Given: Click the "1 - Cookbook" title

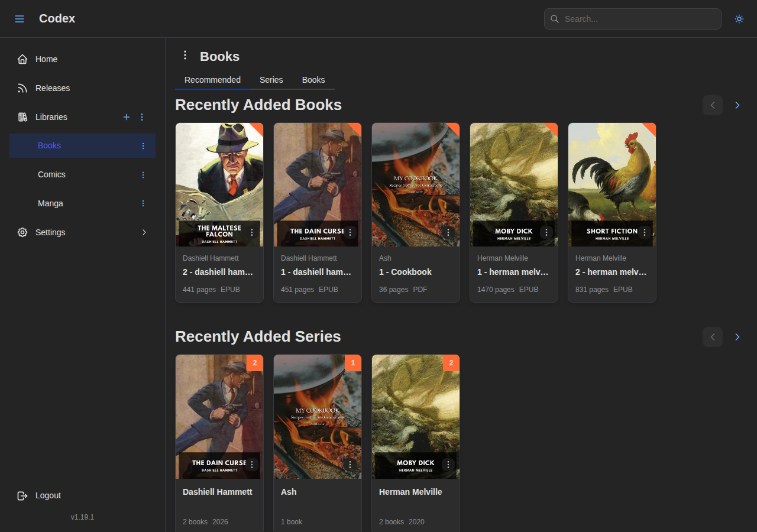Looking at the screenshot, I should (405, 272).
